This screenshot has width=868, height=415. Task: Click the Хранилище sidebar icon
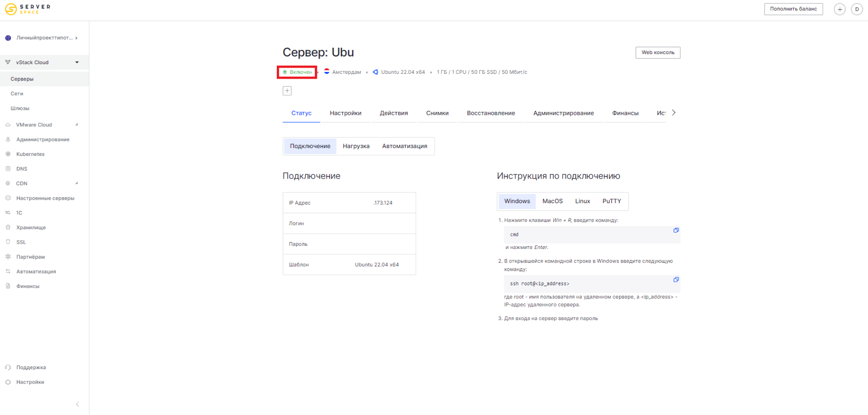(8, 227)
